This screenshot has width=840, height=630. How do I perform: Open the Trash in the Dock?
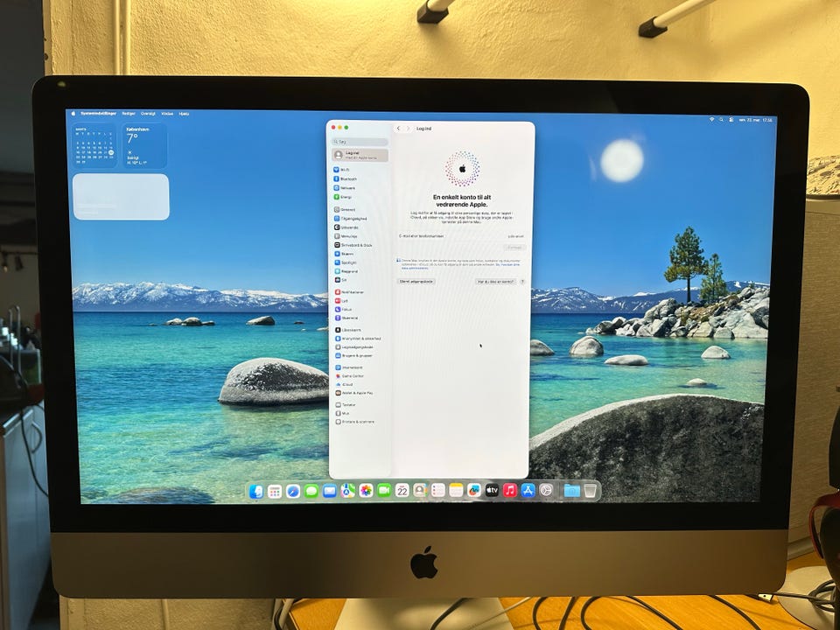click(x=590, y=491)
